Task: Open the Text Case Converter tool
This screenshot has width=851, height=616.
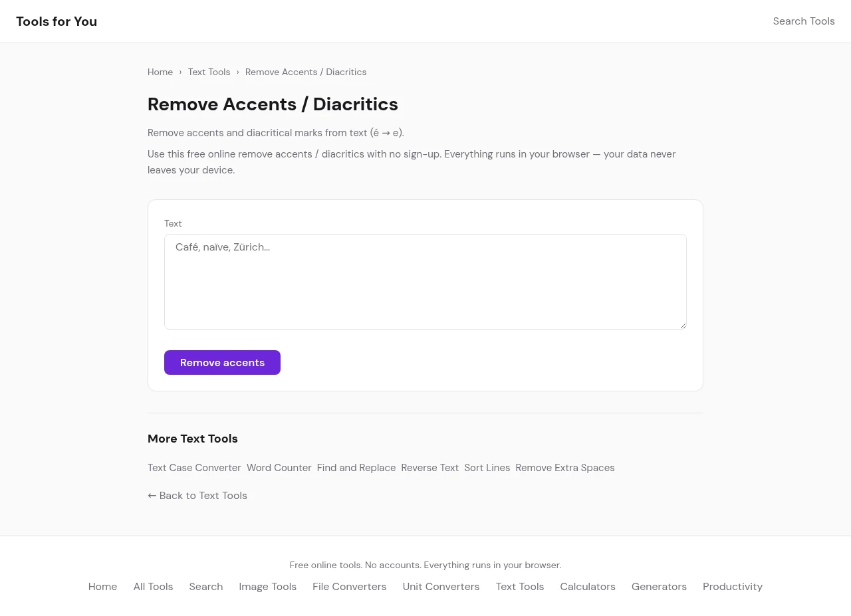Action: coord(194,468)
